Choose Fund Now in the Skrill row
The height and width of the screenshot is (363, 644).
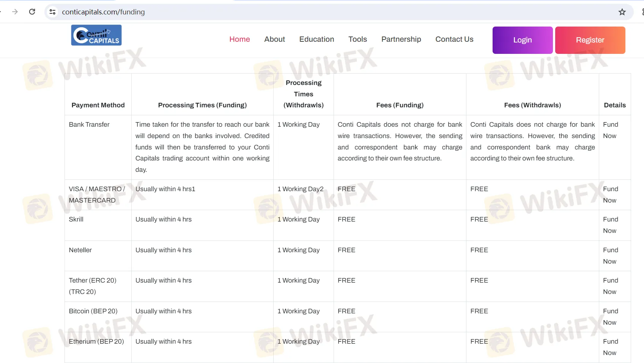coord(610,225)
